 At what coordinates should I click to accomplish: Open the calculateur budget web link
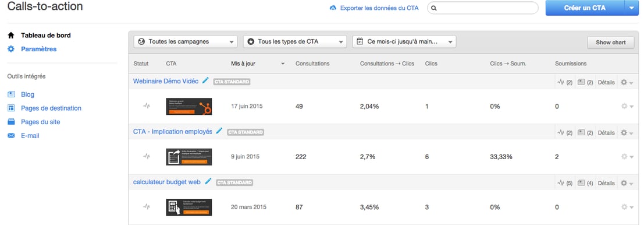coord(167,182)
